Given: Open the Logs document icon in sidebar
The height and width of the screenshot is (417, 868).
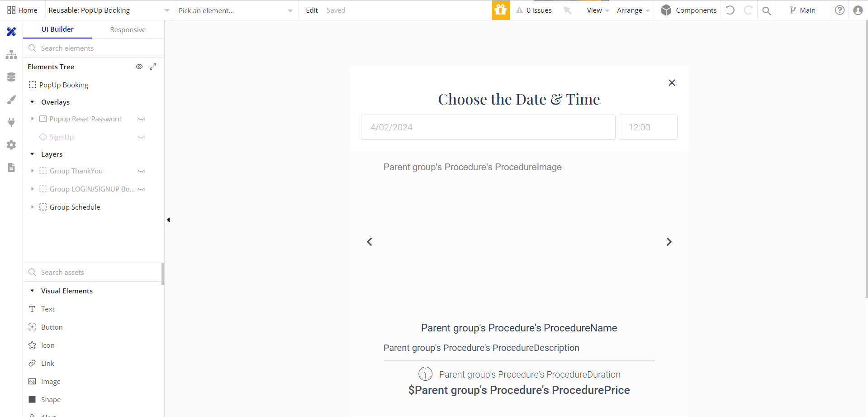Looking at the screenshot, I should point(11,168).
